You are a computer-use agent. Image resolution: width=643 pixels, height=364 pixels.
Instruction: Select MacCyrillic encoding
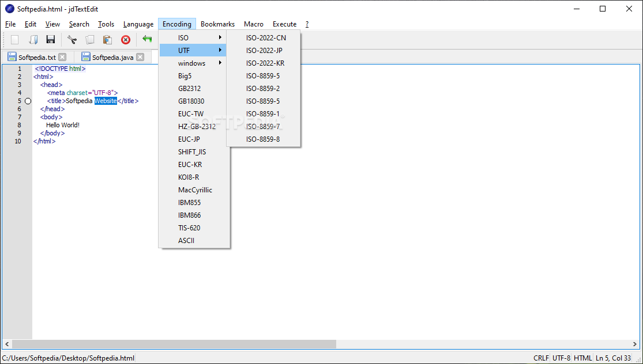194,190
